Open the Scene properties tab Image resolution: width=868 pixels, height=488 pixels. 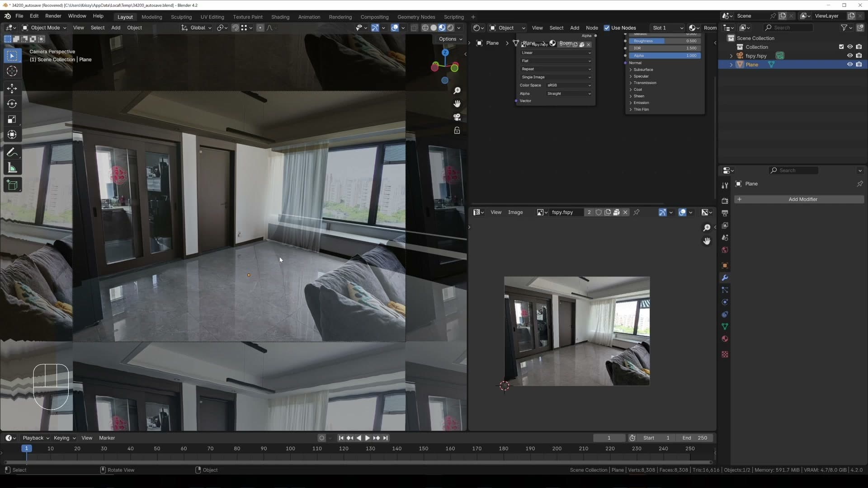tap(725, 238)
